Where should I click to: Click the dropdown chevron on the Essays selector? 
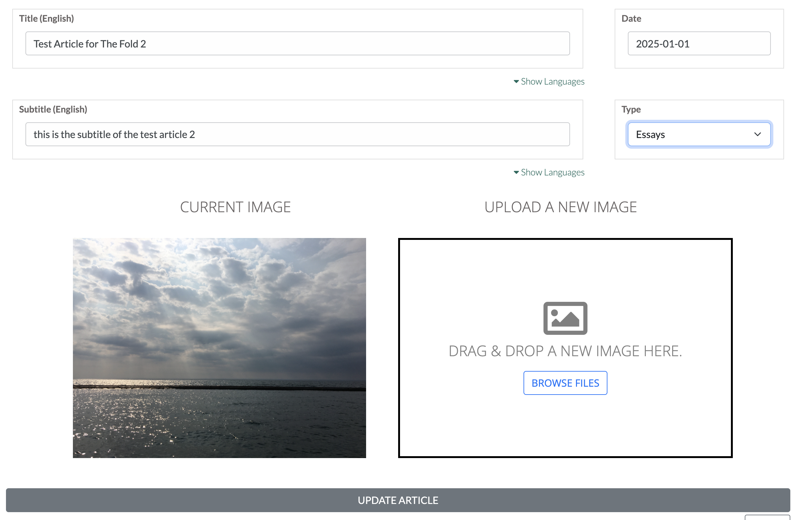757,134
